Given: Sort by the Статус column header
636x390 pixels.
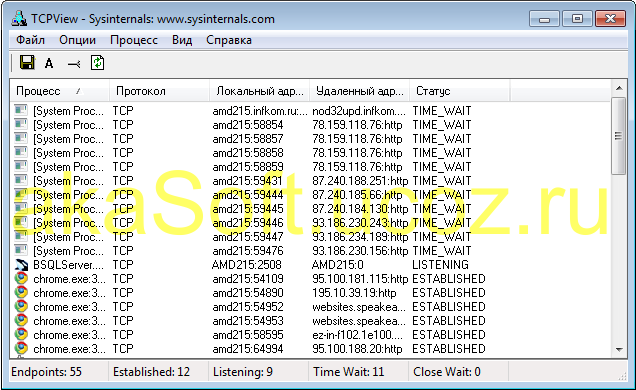Looking at the screenshot, I should click(x=460, y=91).
